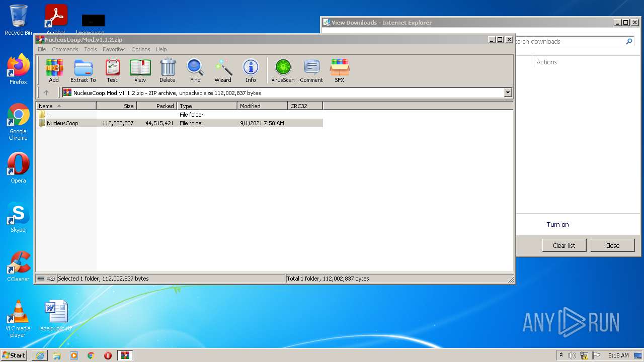Open the Find magnifier tool
The height and width of the screenshot is (362, 644).
195,70
